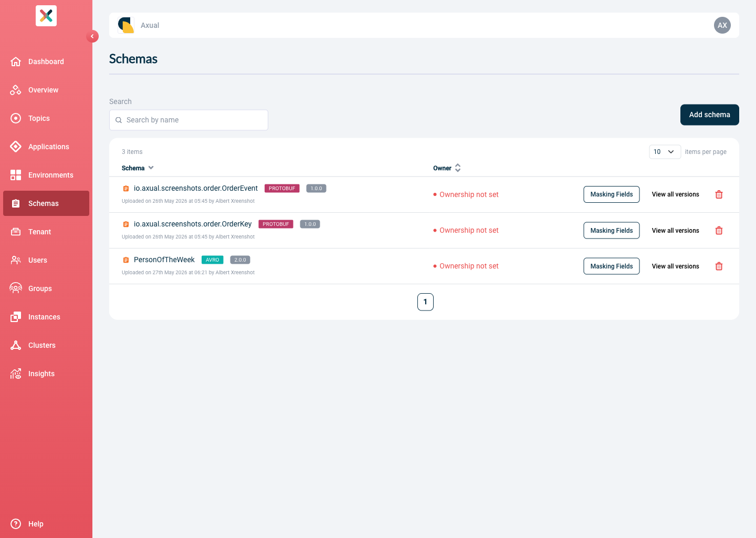The height and width of the screenshot is (538, 756).
Task: Click the Instances icon
Action: click(16, 317)
